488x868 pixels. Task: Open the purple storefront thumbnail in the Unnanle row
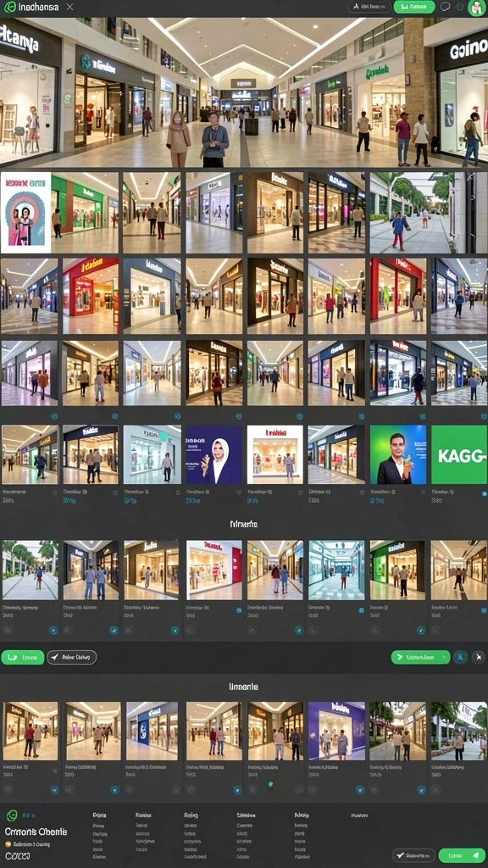pos(336,731)
